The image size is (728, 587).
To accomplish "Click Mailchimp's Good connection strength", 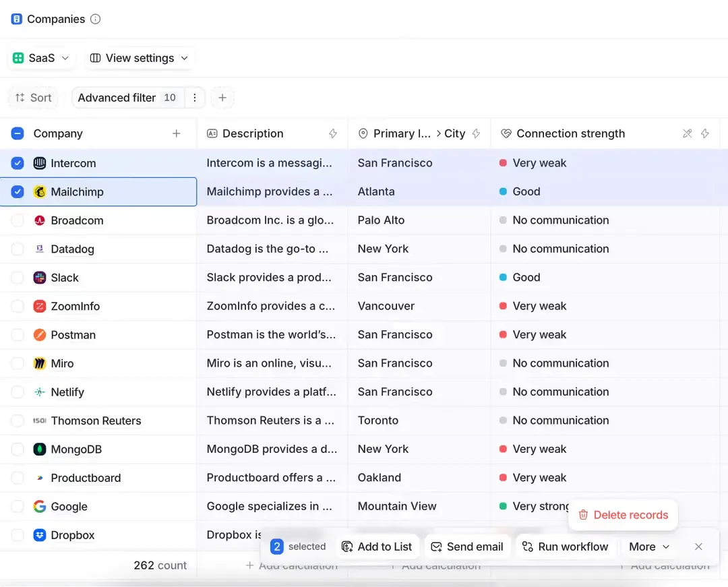I will (520, 191).
